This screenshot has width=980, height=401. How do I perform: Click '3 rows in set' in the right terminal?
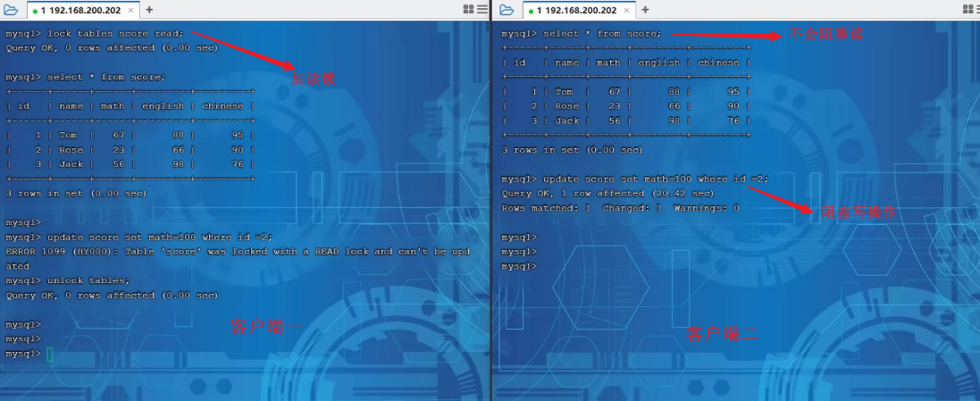click(x=572, y=151)
